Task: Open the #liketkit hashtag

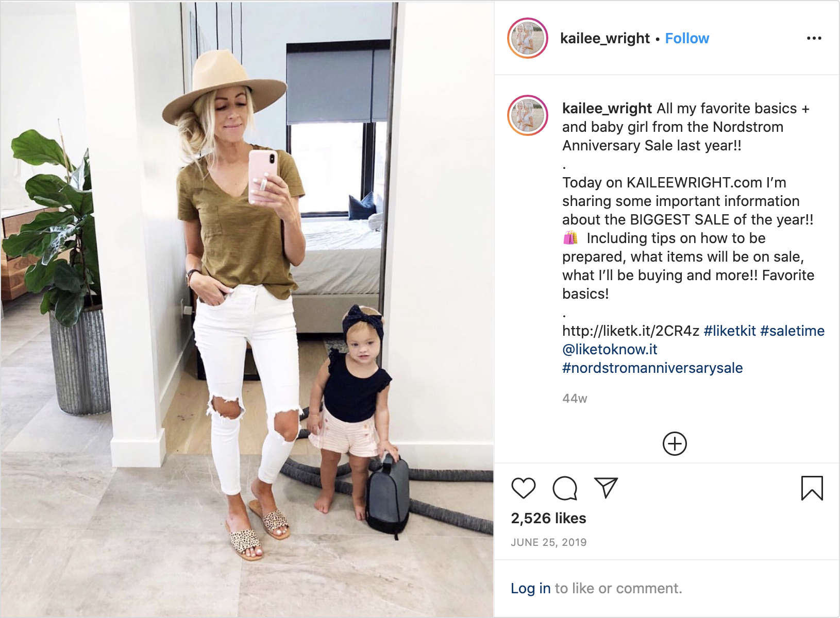Action: tap(730, 331)
